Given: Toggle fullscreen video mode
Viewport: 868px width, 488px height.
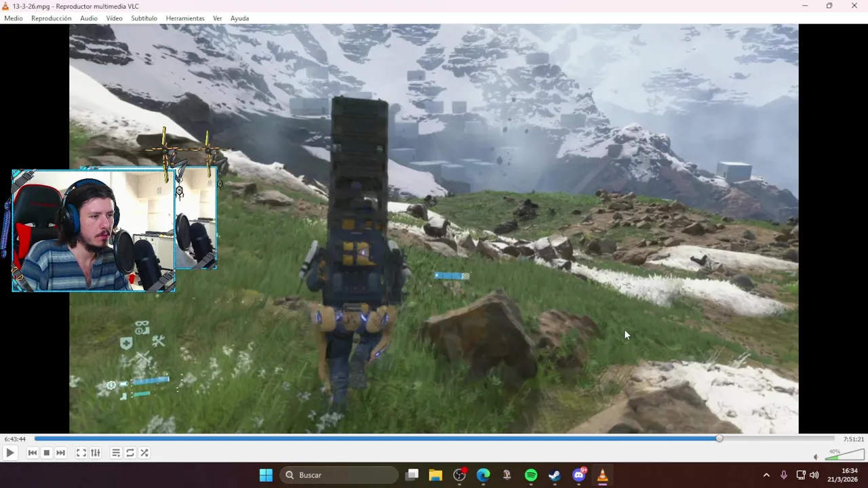Looking at the screenshot, I should pyautogui.click(x=81, y=453).
